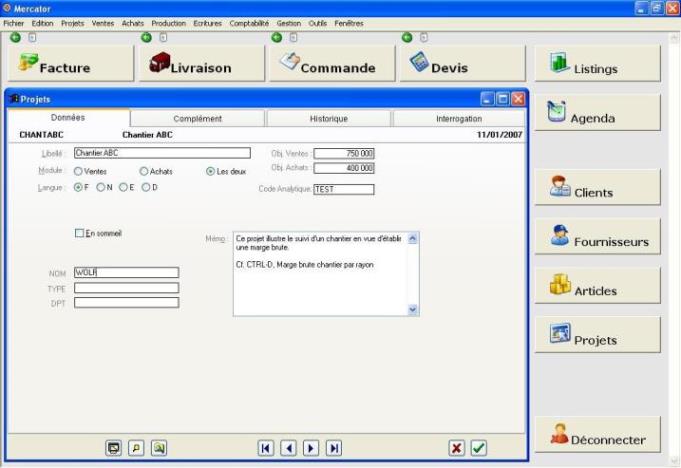
Task: Open the Fournisseurs side button
Action: click(598, 236)
